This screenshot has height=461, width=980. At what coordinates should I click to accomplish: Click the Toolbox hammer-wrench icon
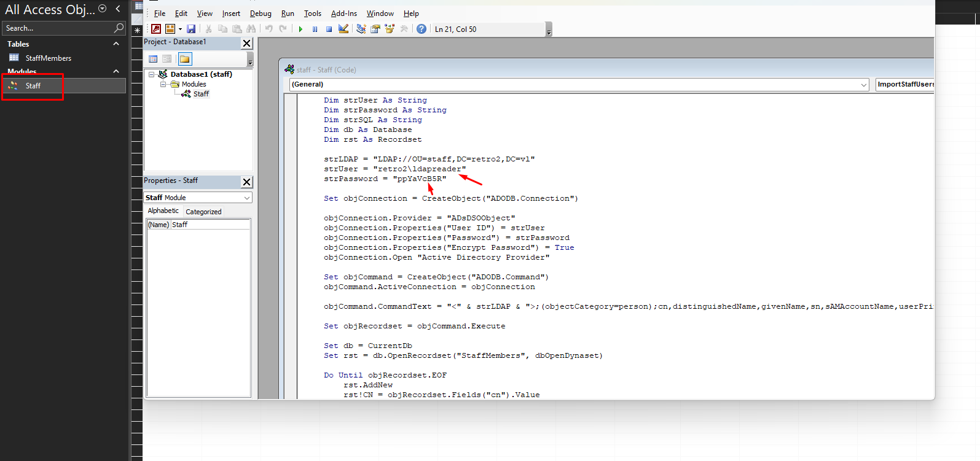pos(404,29)
